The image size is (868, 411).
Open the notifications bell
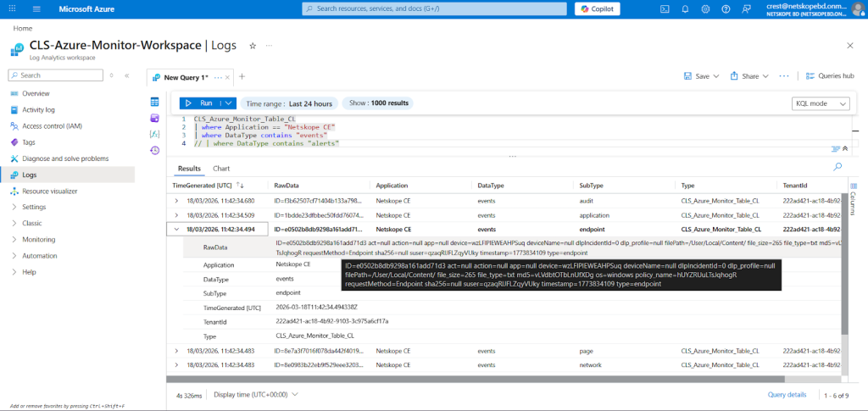click(685, 8)
